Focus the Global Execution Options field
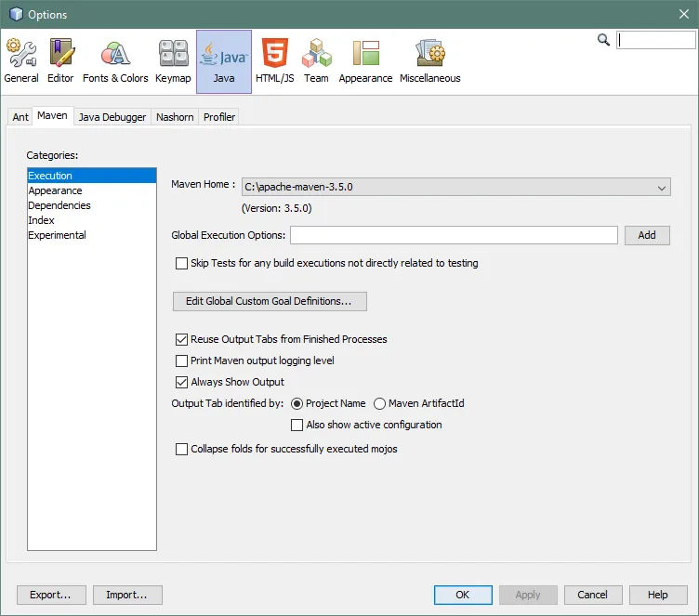Screen dimensions: 699x616 [454, 235]
